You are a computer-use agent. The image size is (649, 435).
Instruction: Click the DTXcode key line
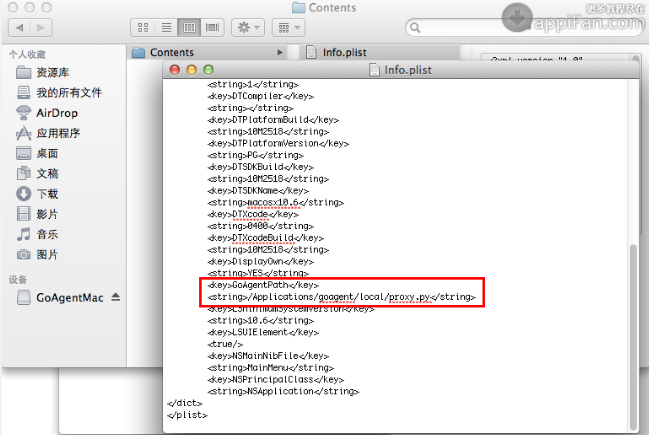click(253, 214)
